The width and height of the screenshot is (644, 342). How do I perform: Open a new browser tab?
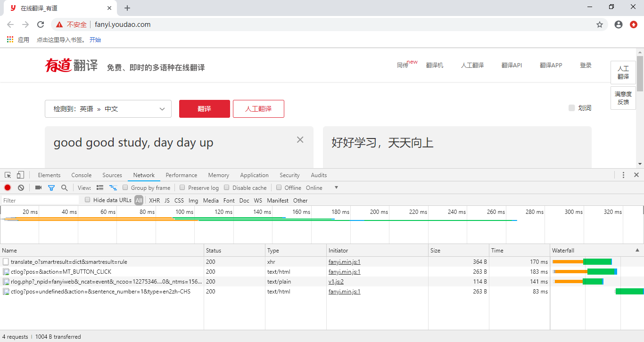(x=127, y=8)
